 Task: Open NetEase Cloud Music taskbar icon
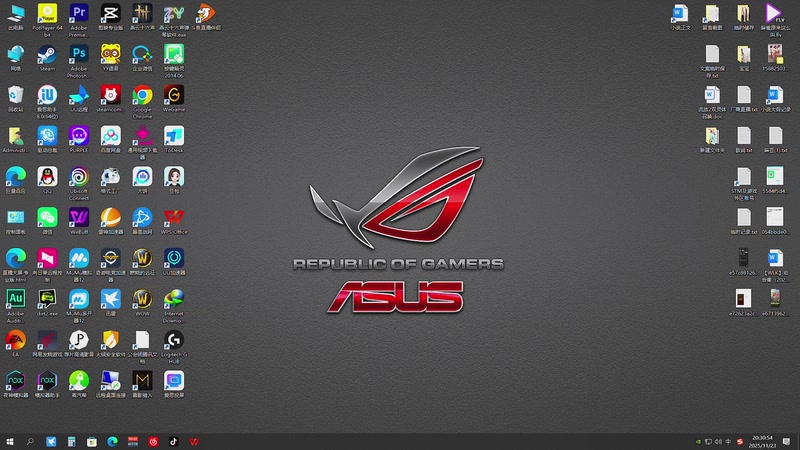tap(153, 442)
